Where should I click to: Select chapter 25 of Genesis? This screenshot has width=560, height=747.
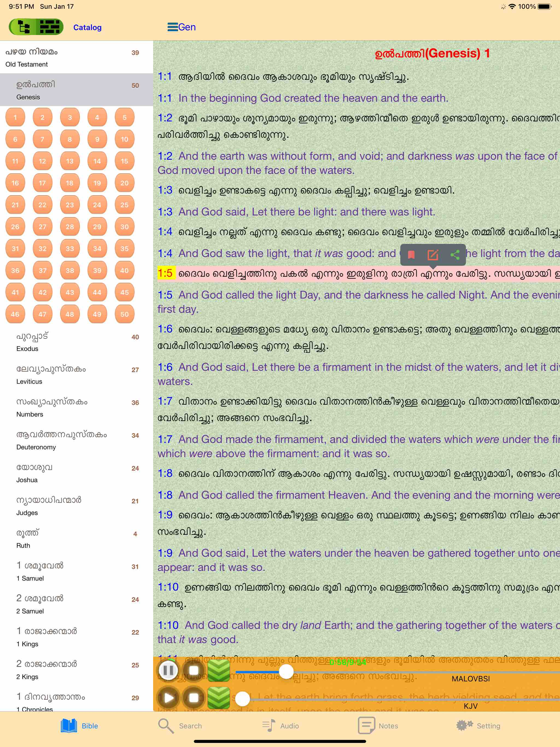[x=124, y=205]
